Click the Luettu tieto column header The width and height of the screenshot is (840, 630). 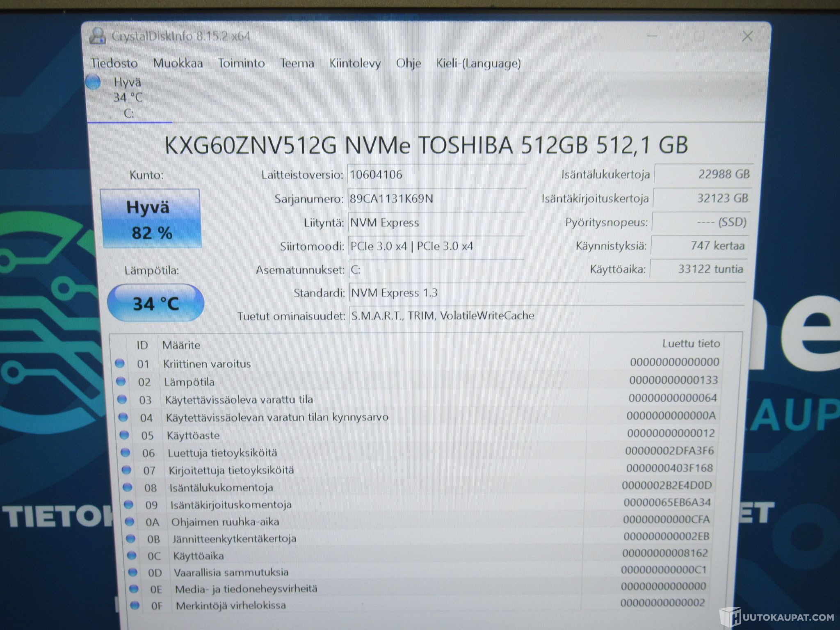(691, 343)
